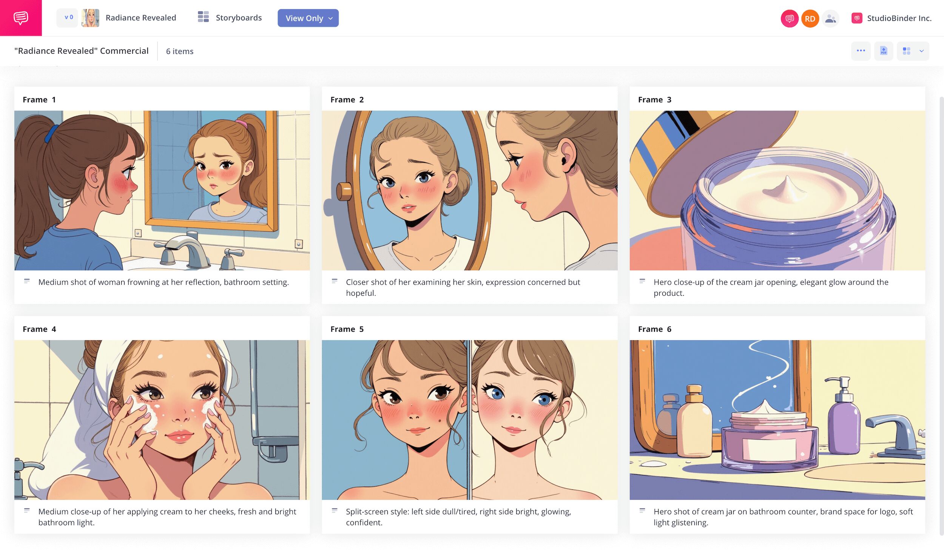Open the project avatar thumbnail icon
The height and width of the screenshot is (560, 944).
[90, 18]
